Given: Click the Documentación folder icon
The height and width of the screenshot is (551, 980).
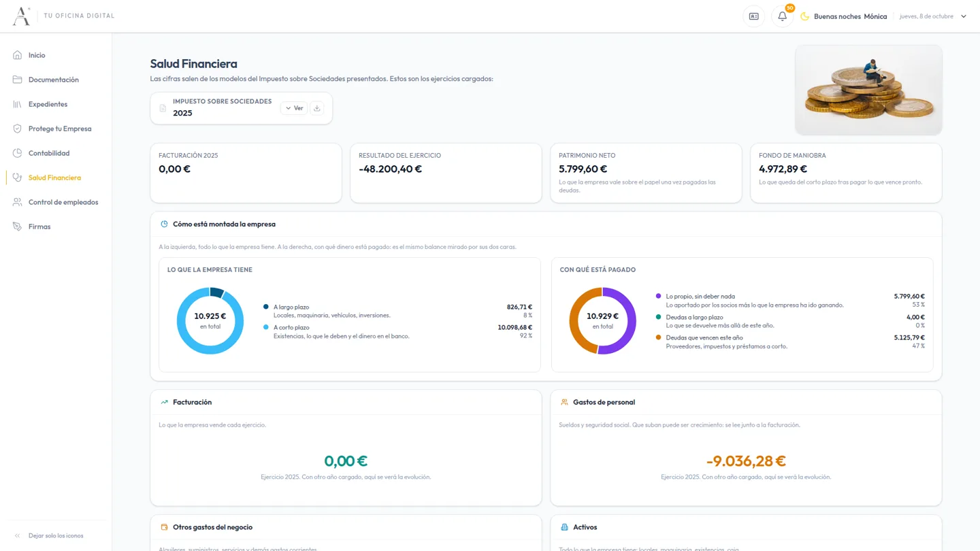Looking at the screenshot, I should tap(18, 80).
